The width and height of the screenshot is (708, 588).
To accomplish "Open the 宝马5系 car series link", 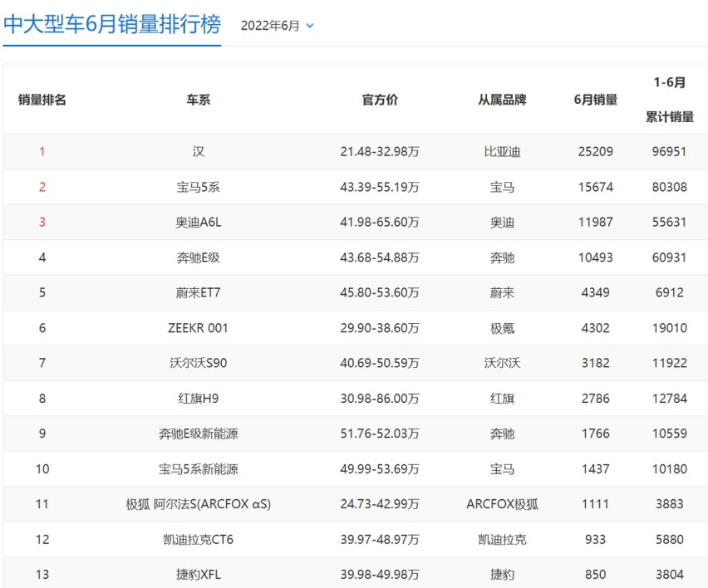I will [199, 187].
